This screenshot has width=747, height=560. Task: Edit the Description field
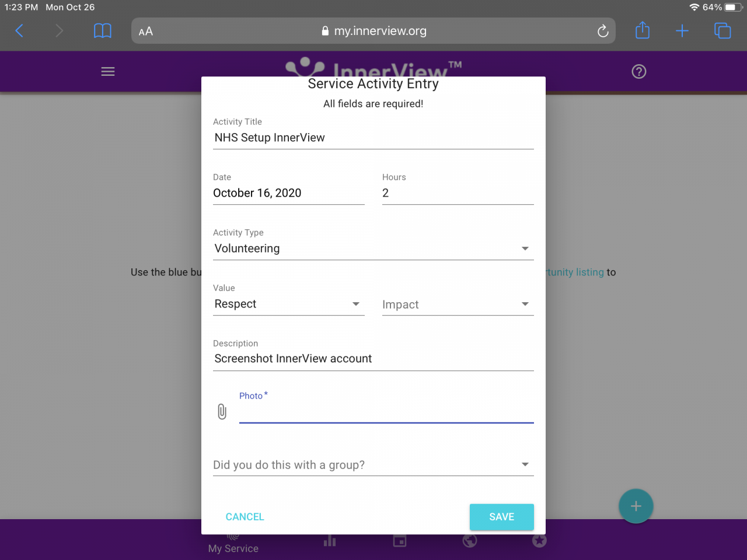[373, 359]
